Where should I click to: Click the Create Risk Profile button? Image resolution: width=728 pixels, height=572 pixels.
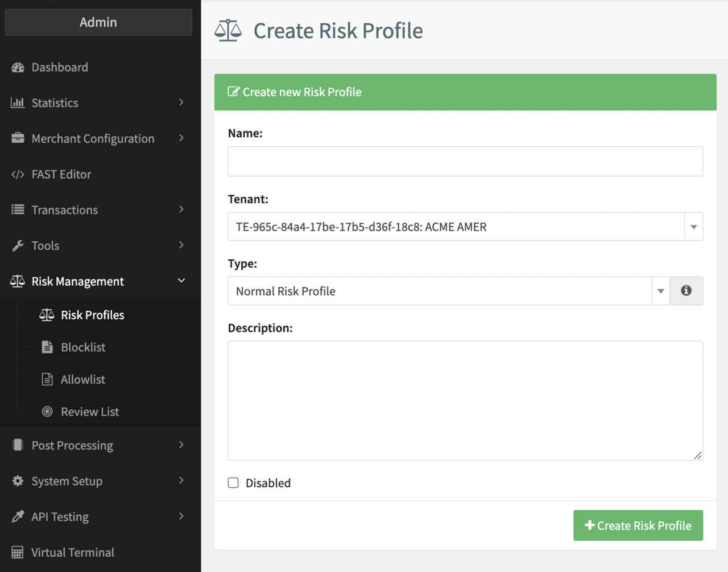coord(638,525)
